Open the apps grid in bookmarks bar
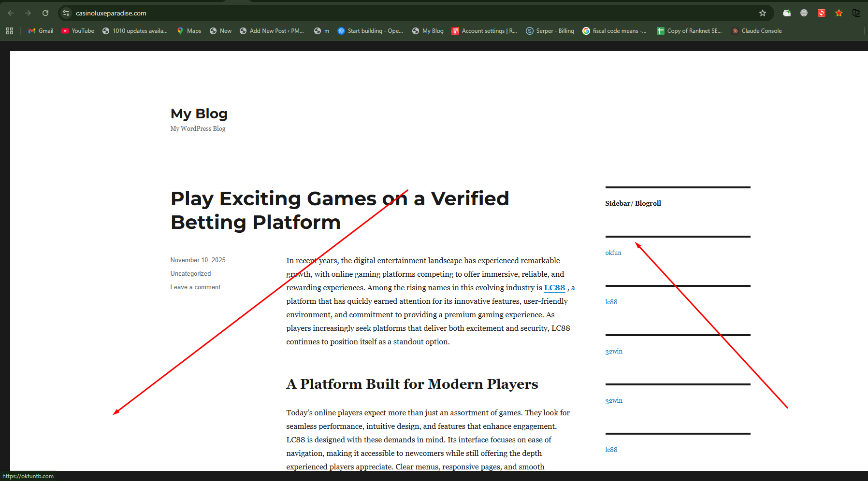 point(10,31)
